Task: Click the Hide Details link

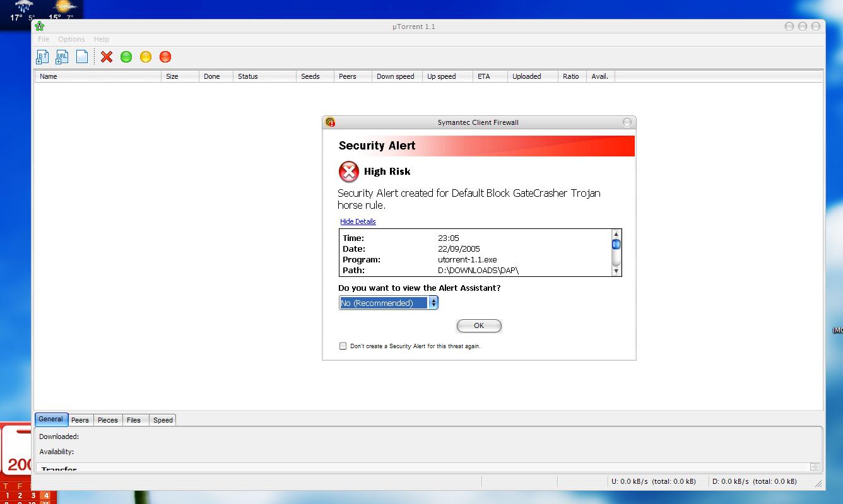Action: [358, 221]
